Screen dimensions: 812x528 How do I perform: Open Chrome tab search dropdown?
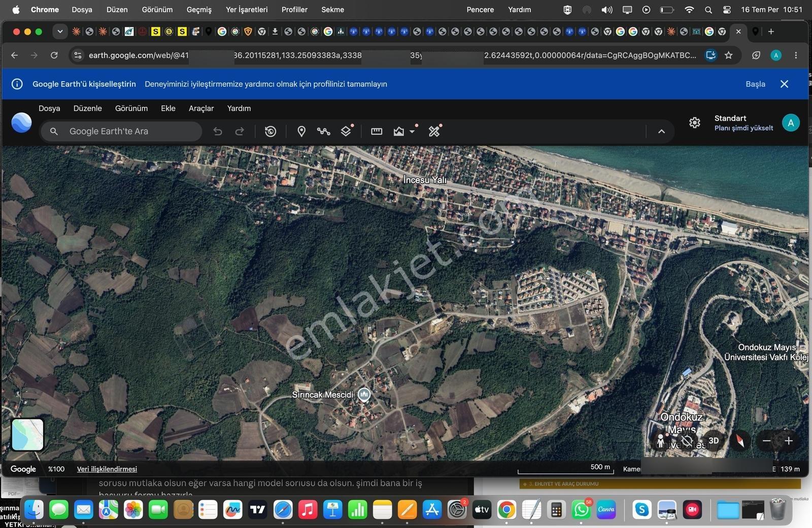pos(60,31)
